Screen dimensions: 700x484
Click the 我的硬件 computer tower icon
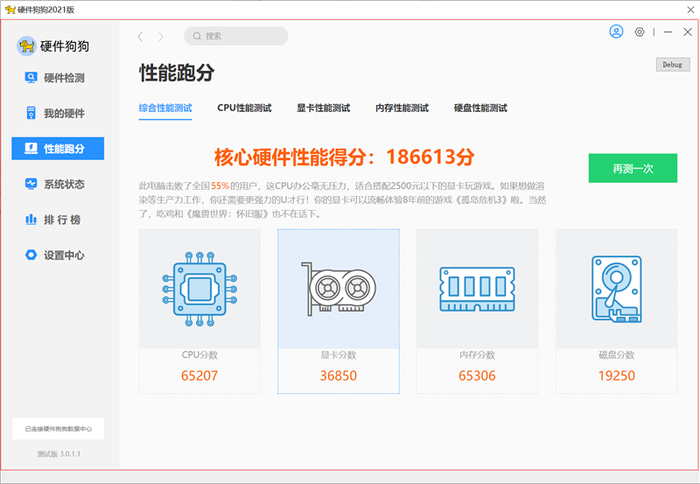[31, 113]
